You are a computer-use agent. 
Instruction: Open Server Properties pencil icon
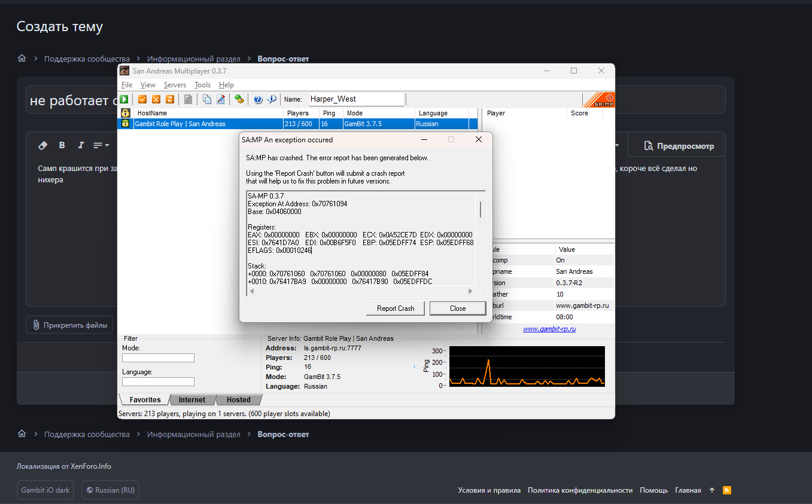221,99
